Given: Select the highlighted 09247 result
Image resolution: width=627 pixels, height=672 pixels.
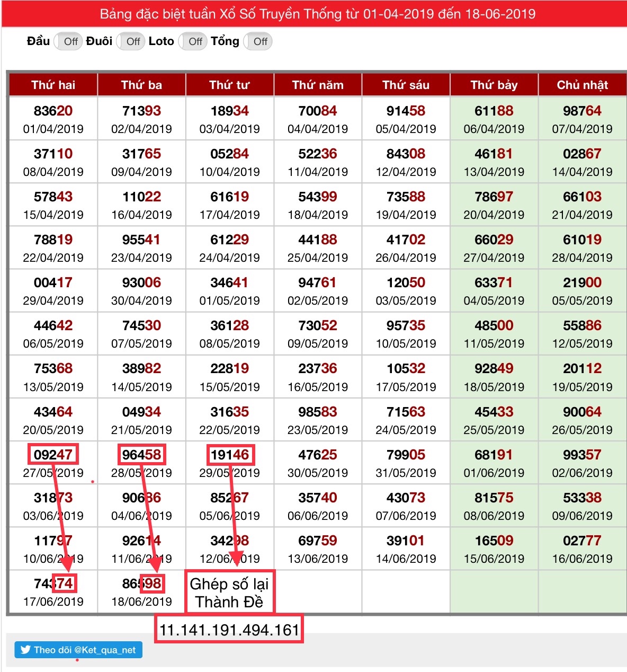Looking at the screenshot, I should (53, 455).
